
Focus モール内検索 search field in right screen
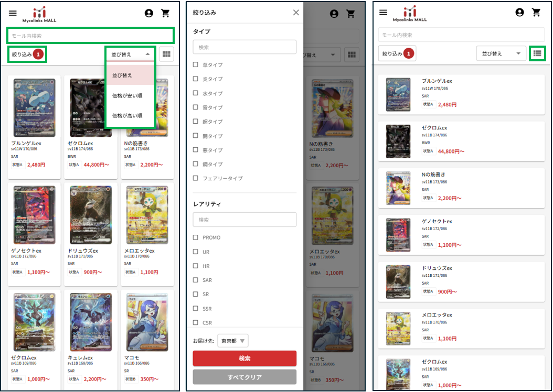pos(462,35)
